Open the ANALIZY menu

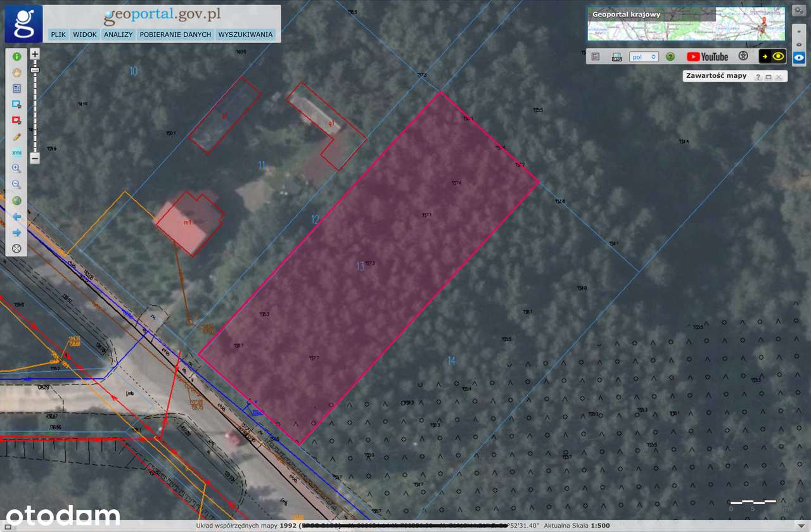point(118,35)
